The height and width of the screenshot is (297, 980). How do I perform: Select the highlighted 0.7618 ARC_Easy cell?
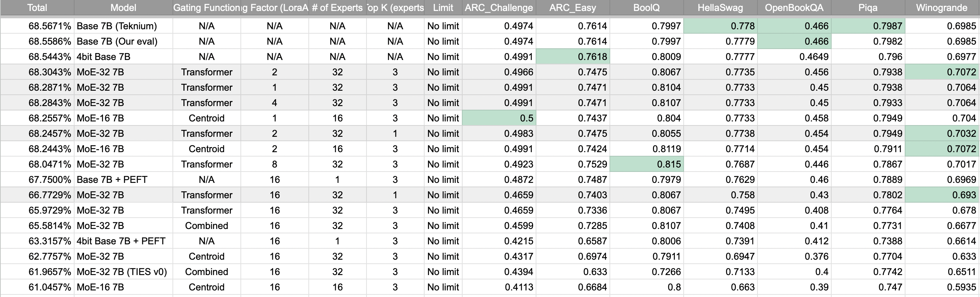[x=573, y=57]
